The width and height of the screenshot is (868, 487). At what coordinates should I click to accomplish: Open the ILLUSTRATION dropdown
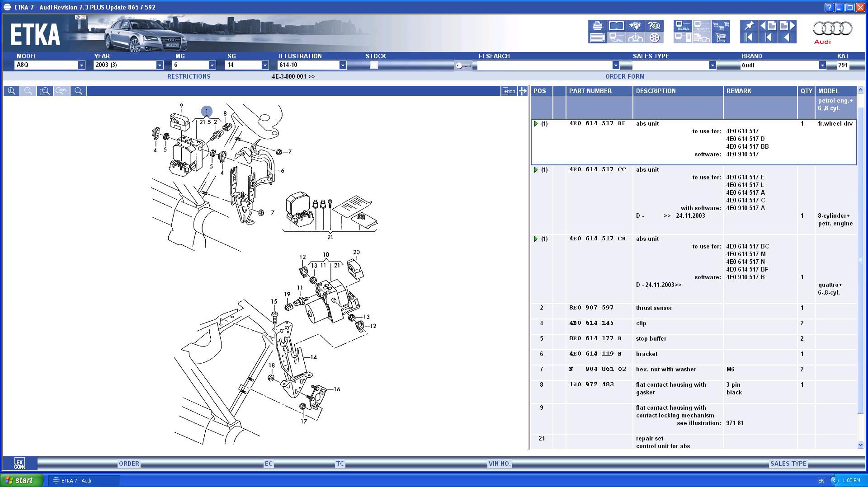coord(343,65)
